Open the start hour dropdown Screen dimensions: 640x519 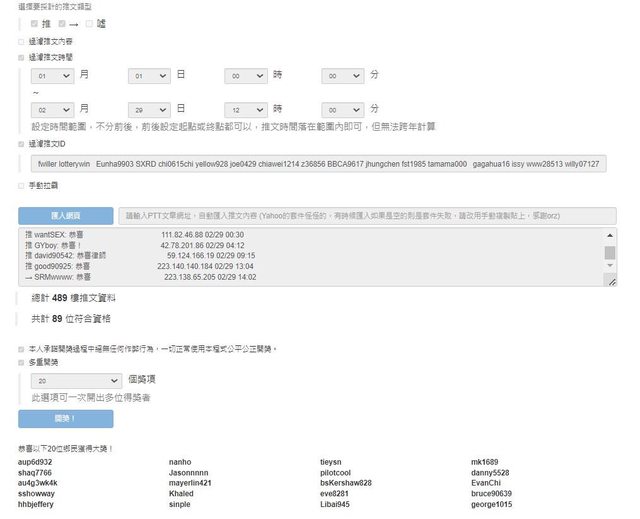pos(246,75)
